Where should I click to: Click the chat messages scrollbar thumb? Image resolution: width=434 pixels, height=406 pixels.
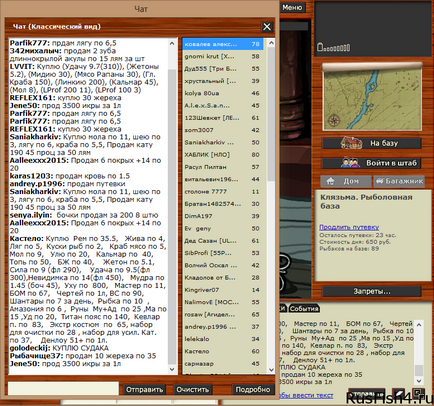pyautogui.click(x=172, y=217)
